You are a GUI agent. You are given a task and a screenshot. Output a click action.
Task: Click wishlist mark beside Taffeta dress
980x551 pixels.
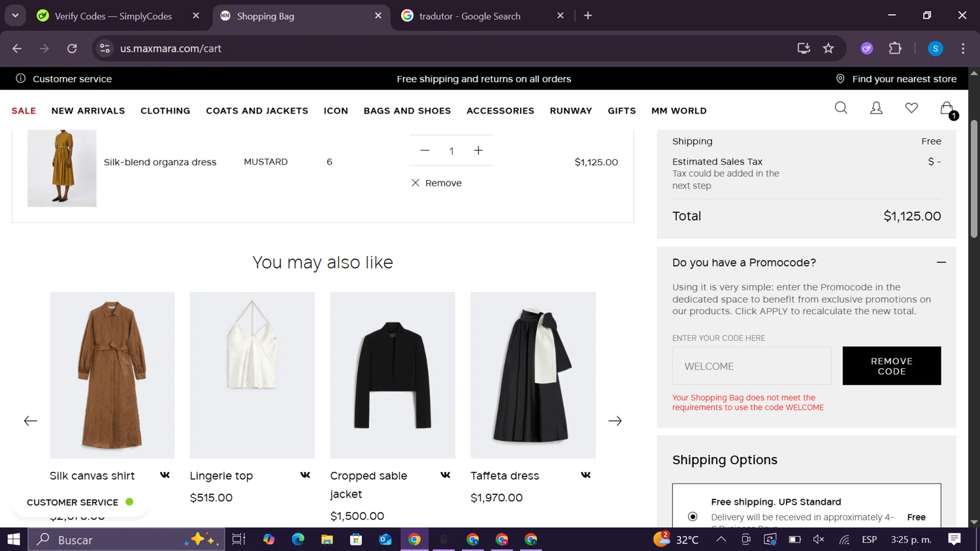pos(586,475)
